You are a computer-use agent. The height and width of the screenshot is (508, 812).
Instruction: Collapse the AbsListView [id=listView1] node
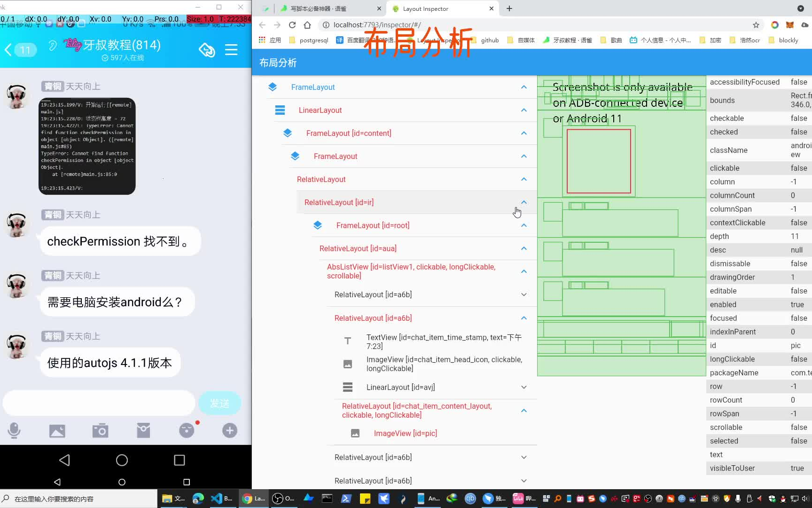(523, 271)
